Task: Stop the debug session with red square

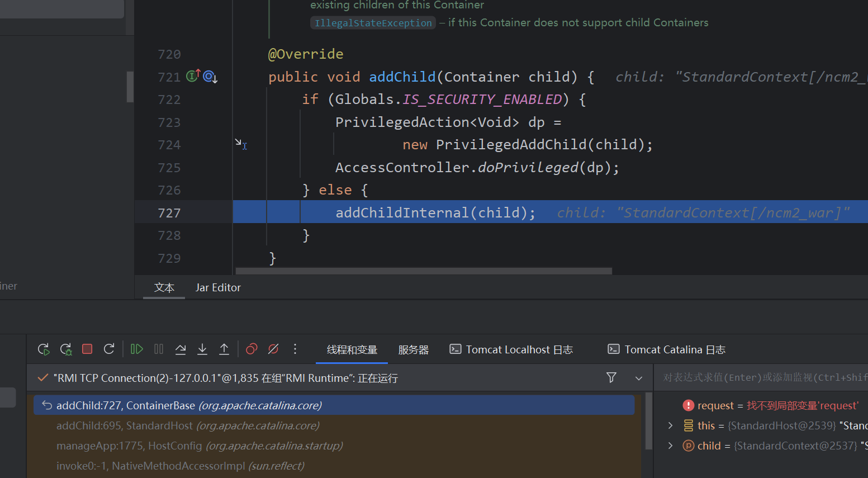Action: 87,349
